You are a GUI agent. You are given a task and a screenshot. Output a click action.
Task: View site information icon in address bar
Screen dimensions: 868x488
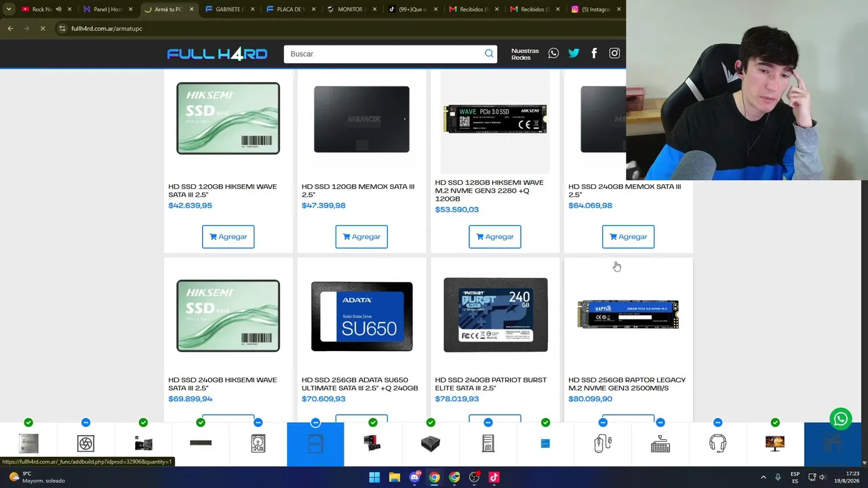(62, 28)
